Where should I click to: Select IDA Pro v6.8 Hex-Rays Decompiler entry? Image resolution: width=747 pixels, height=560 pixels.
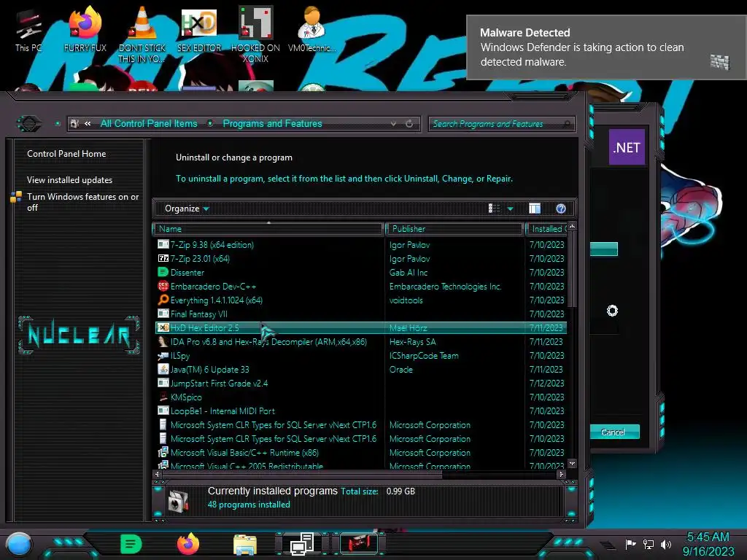[x=360, y=341]
